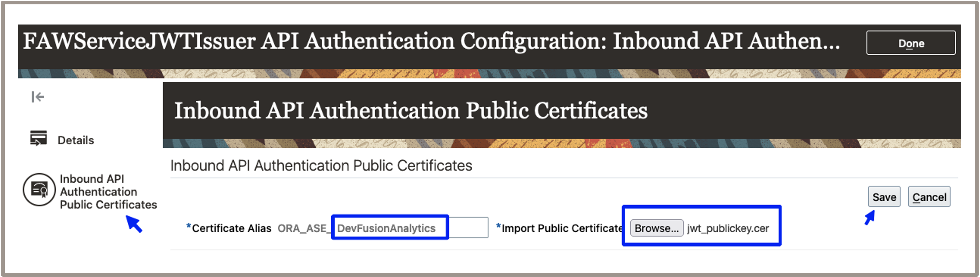Save the certificate configuration
This screenshot has height=277, width=980.
[x=884, y=197]
